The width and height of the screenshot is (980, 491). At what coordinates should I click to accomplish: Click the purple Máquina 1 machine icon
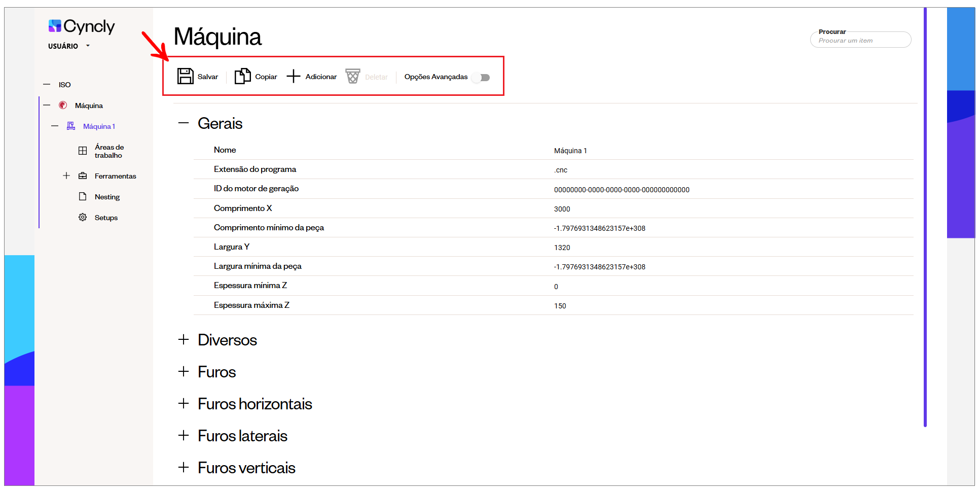(x=71, y=126)
